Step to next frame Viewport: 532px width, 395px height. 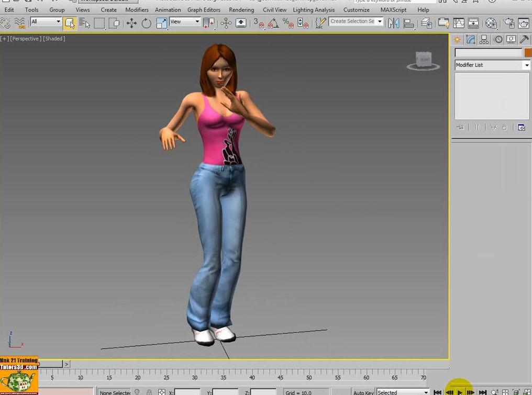point(470,392)
